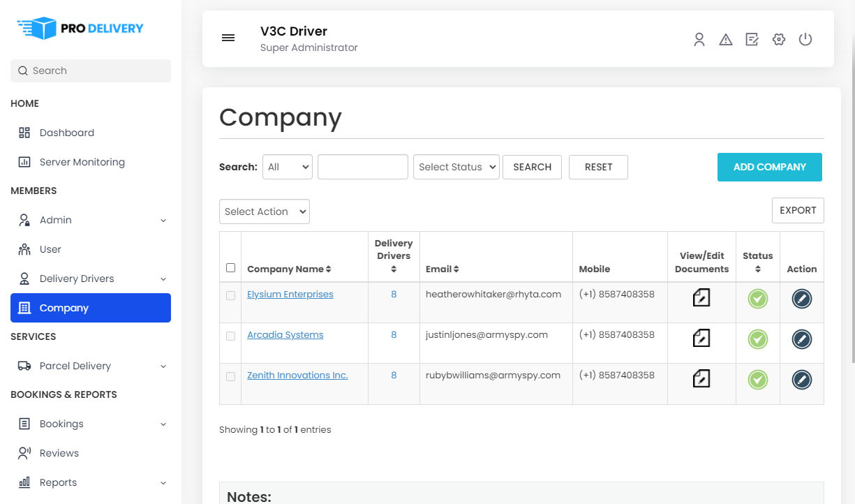This screenshot has height=504, width=855.
Task: Click the alerts warning triangle icon
Action: click(x=726, y=40)
